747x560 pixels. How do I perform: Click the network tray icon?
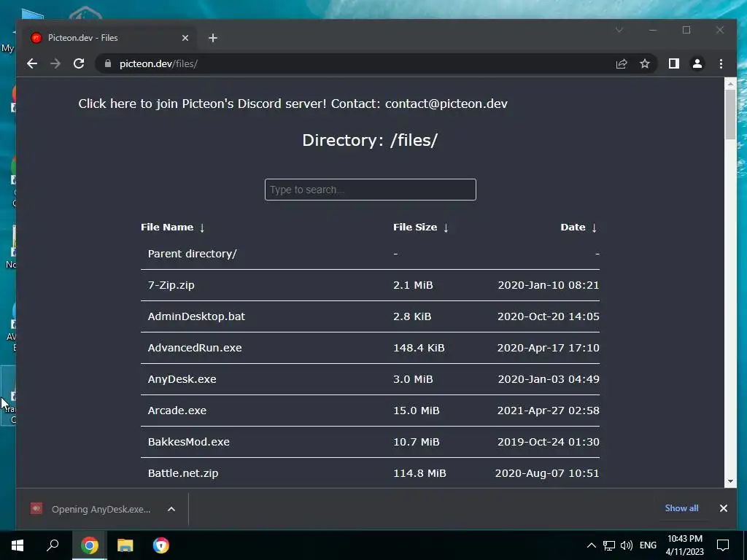pyautogui.click(x=609, y=545)
